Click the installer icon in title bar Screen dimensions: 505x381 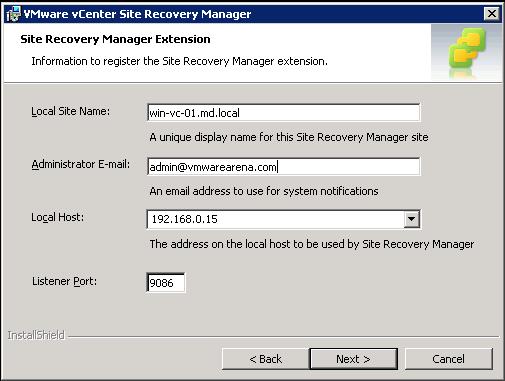click(14, 14)
